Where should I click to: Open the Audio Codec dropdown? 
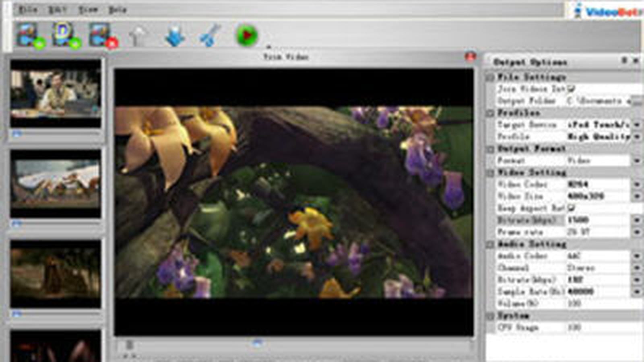(637, 256)
